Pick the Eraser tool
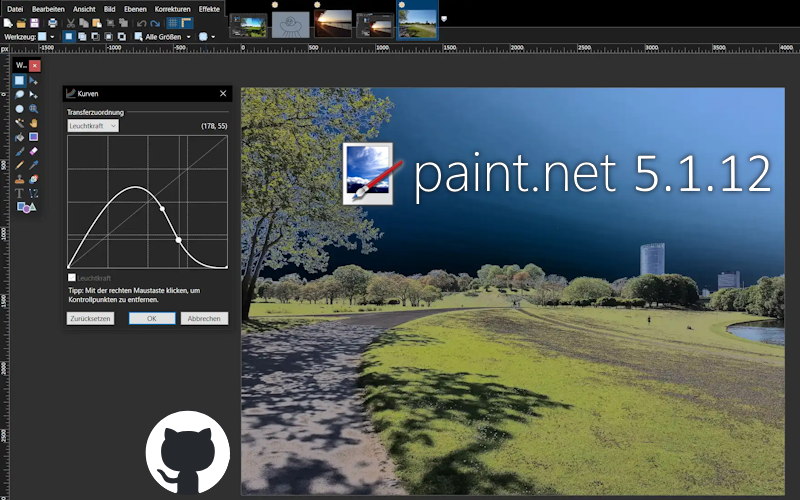This screenshot has height=500, width=800. pos(33,150)
